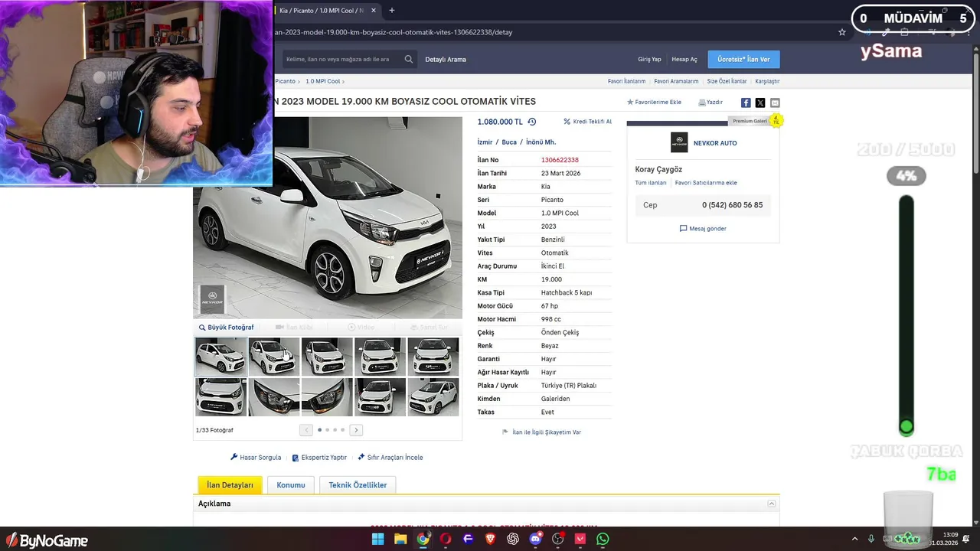980x551 pixels.
Task: Click Karşılaştır link
Action: [x=767, y=81]
